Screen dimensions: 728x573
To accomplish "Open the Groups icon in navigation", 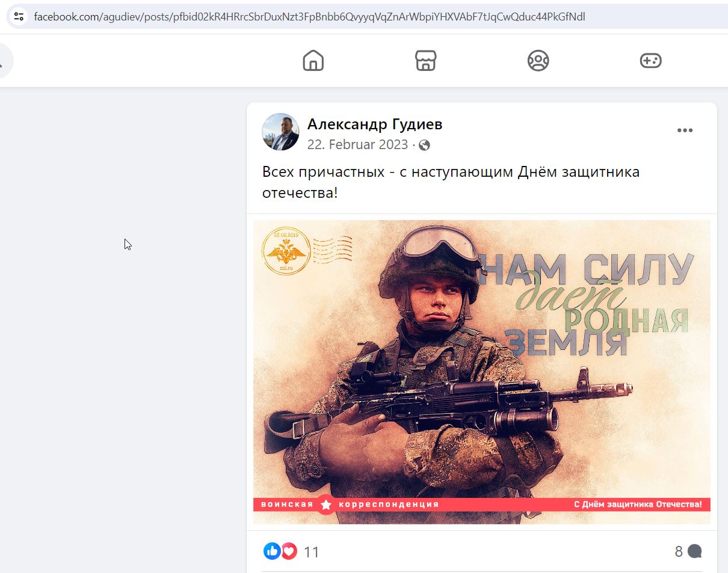I will coord(538,61).
